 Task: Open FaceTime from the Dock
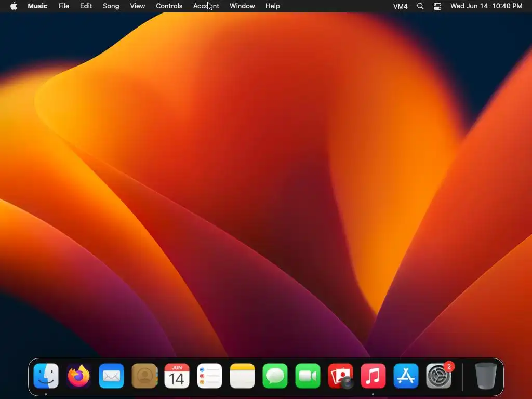(308, 376)
